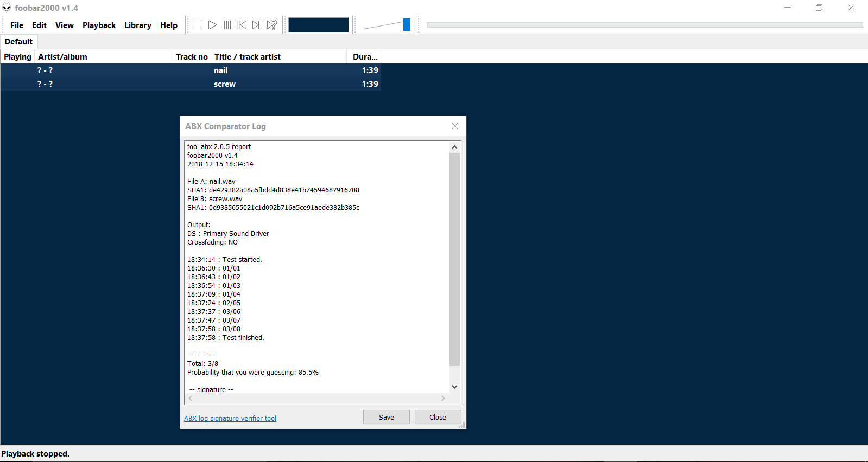
Task: Click the 'File B: screw.wav' log line
Action: click(215, 199)
